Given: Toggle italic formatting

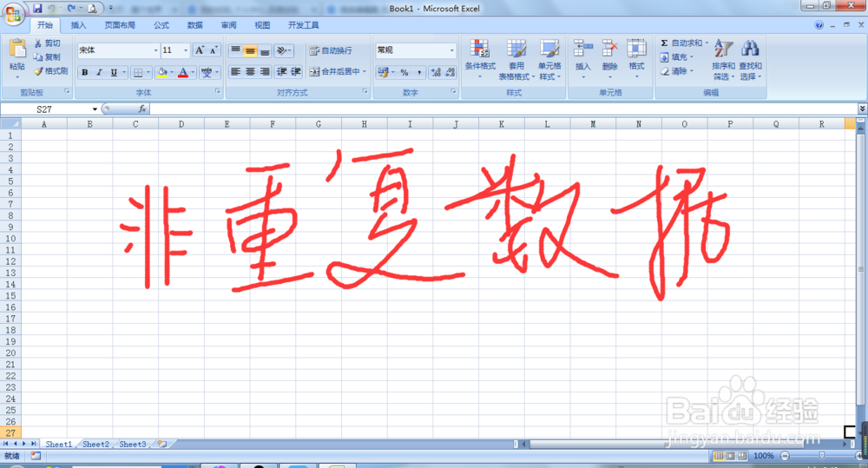Looking at the screenshot, I should pos(99,72).
